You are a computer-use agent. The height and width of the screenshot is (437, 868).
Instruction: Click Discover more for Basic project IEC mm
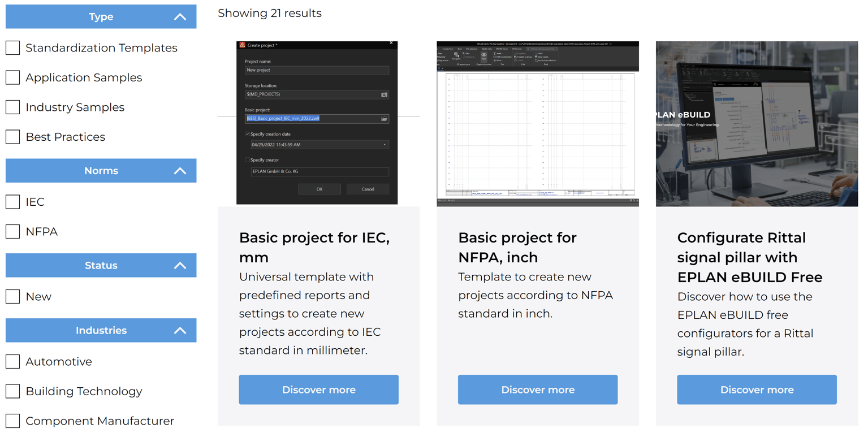[x=318, y=390]
